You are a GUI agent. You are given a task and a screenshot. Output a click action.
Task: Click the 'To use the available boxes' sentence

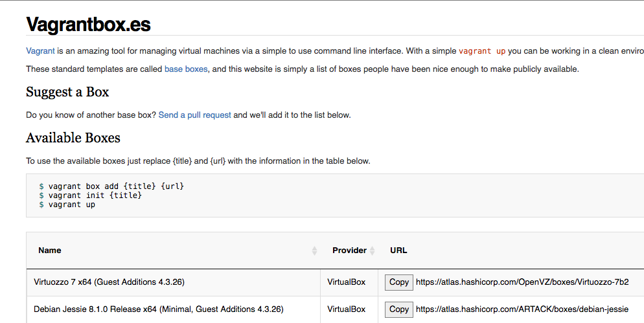198,161
